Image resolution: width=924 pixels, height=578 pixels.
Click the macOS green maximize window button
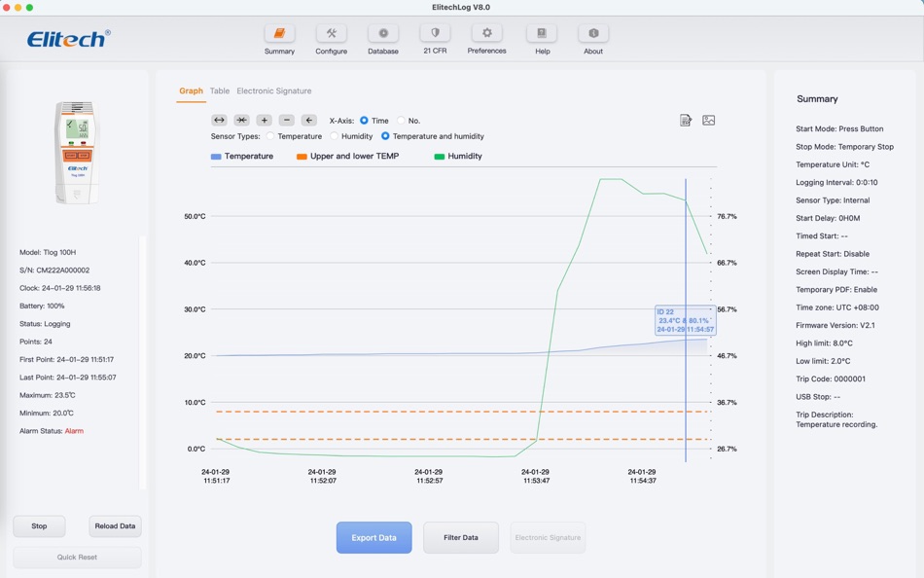tap(29, 7)
